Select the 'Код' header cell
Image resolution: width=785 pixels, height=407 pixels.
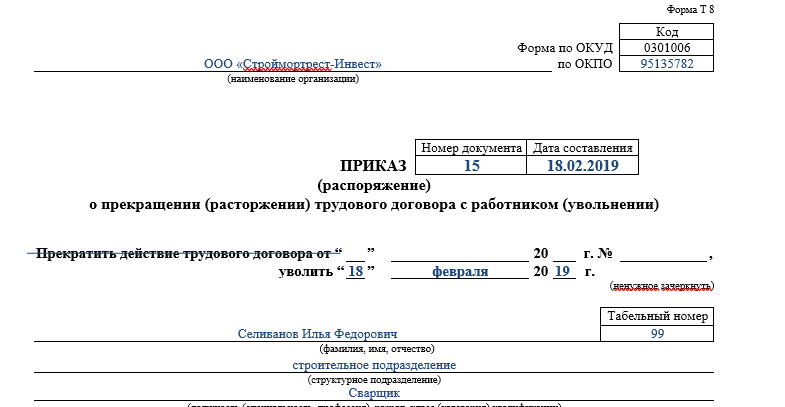click(666, 32)
